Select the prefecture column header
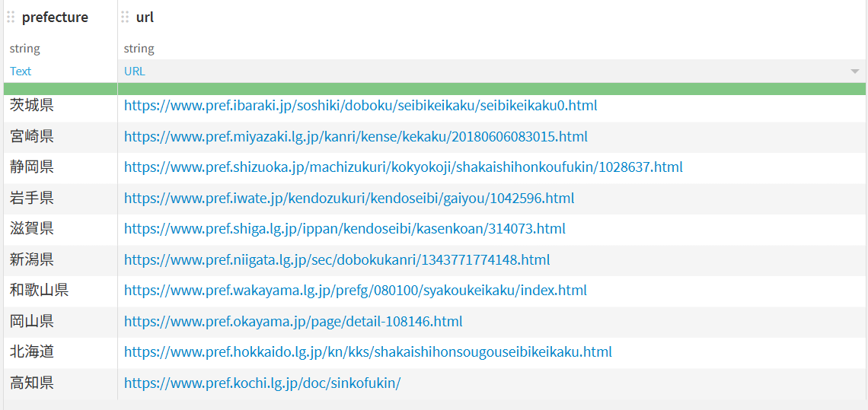Viewport: 868px width, 410px height. point(55,17)
